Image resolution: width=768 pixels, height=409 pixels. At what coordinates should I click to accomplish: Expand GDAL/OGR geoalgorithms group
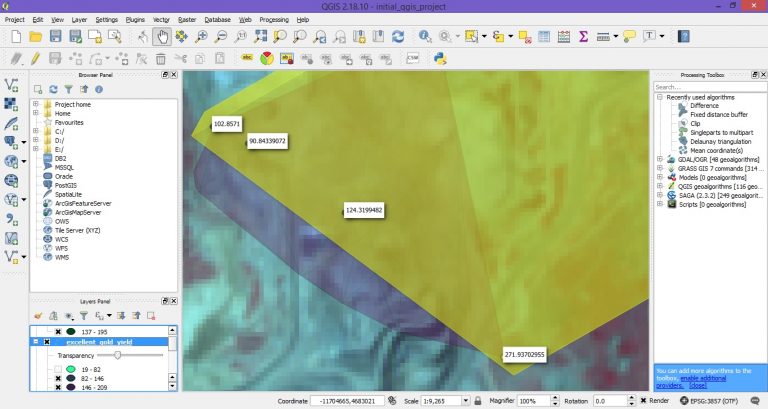[x=660, y=159]
